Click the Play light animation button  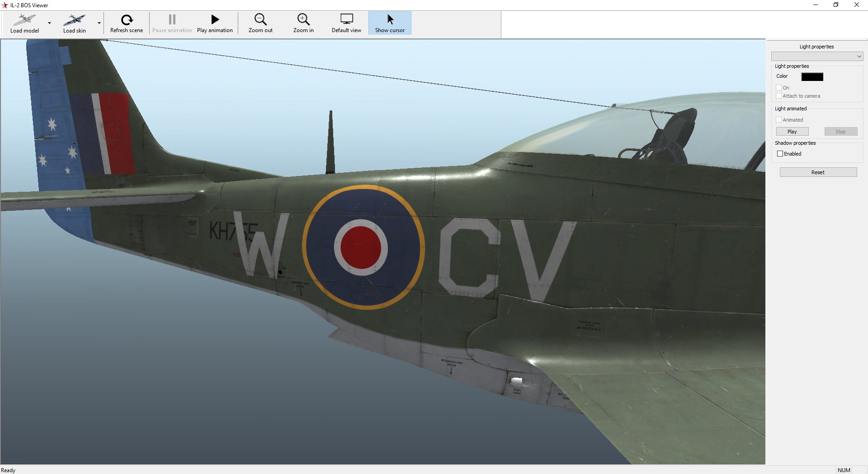tap(792, 132)
